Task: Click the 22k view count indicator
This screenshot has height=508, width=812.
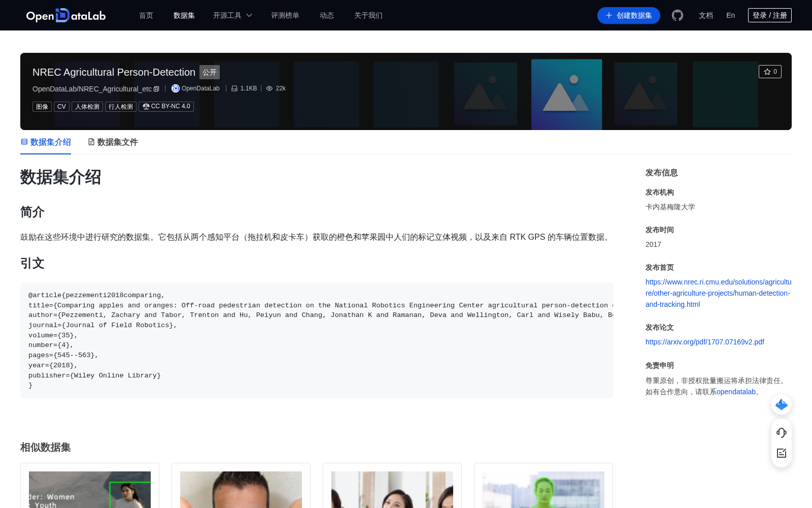Action: (x=276, y=88)
